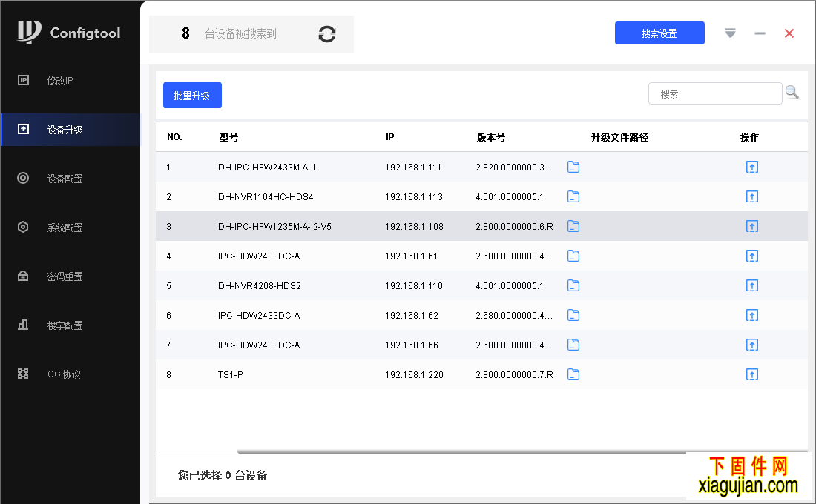Refresh the device search list
816x504 pixels.
pos(327,34)
